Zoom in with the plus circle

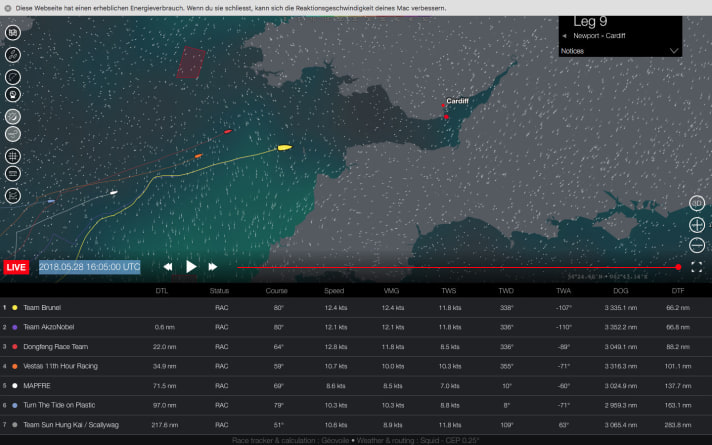click(697, 225)
